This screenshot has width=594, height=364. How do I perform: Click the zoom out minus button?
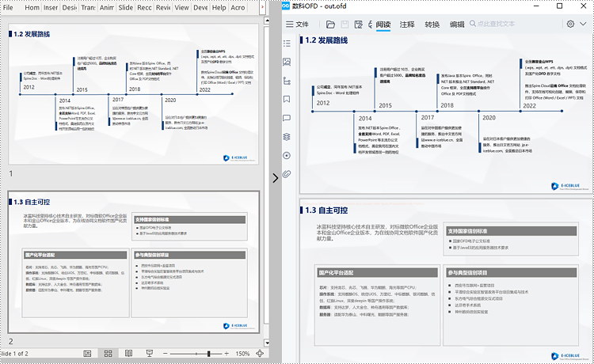tap(166, 354)
